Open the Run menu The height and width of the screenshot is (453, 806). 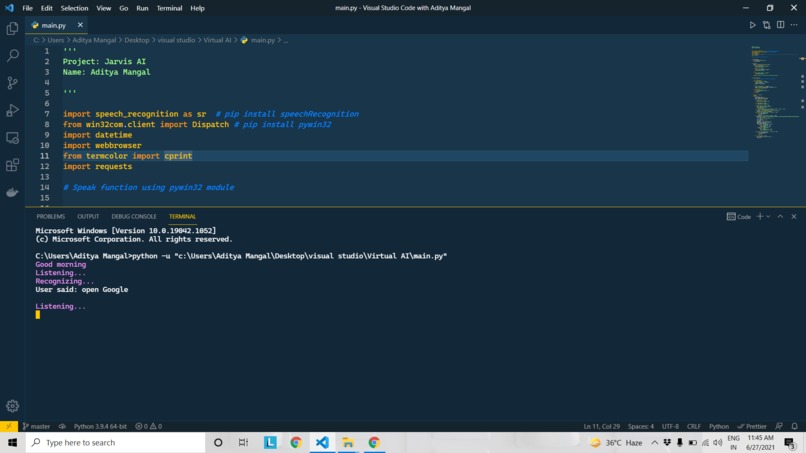click(x=142, y=8)
